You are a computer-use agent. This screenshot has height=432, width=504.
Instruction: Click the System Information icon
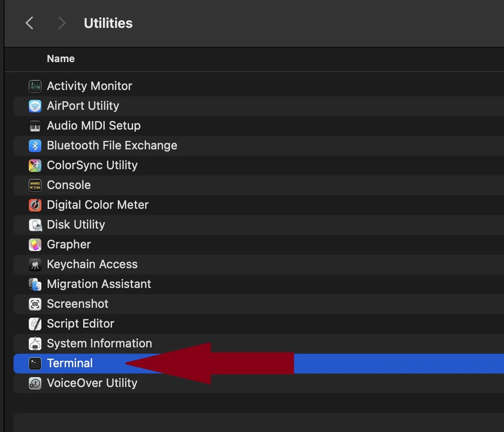35,344
